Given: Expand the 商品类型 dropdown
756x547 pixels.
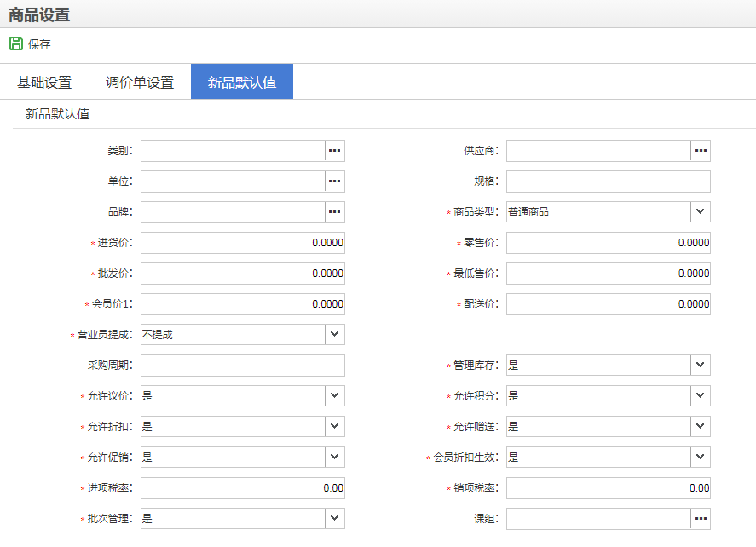Looking at the screenshot, I should coord(701,212).
